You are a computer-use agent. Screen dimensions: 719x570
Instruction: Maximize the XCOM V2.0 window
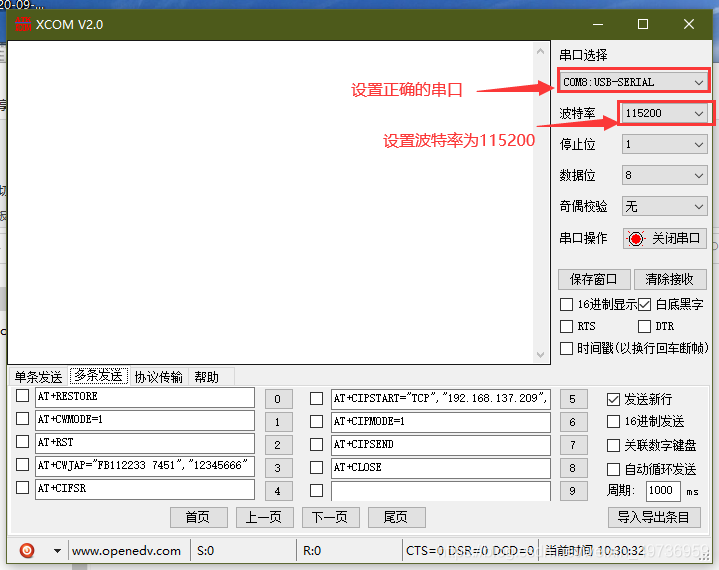coord(643,24)
